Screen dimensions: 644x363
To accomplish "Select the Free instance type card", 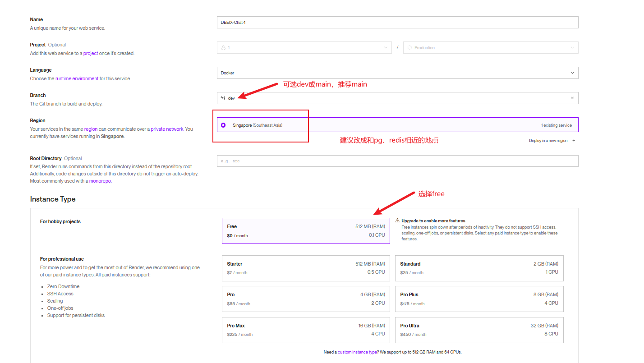I will (306, 231).
